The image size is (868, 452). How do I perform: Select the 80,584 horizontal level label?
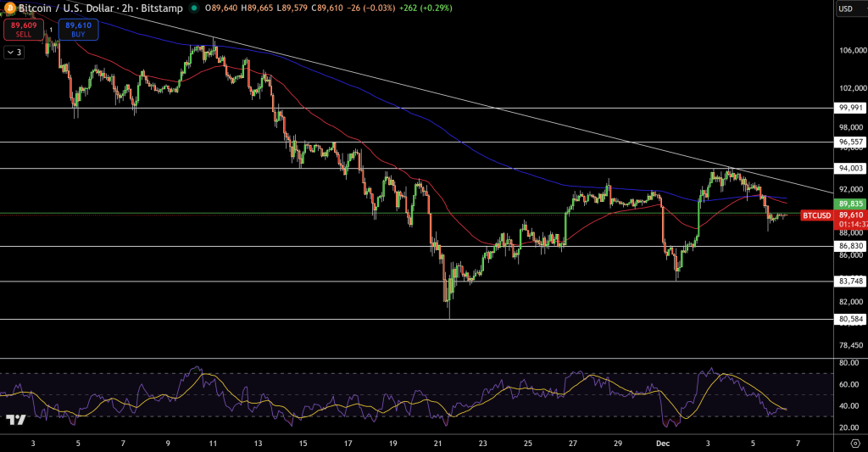[850, 319]
